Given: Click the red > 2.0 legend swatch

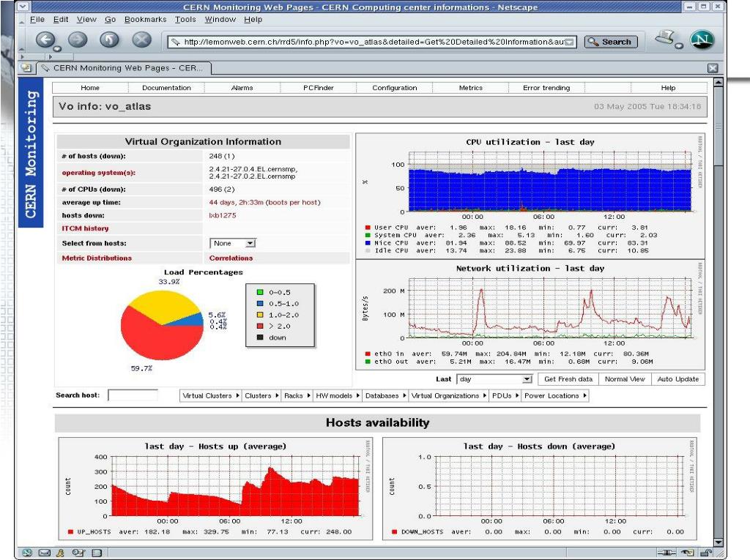Looking at the screenshot, I should [x=260, y=326].
